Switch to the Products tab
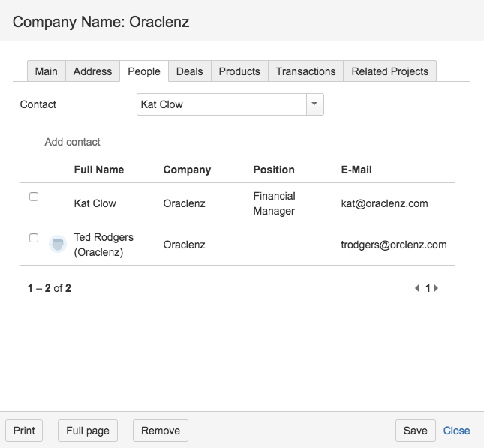Image resolution: width=484 pixels, height=448 pixels. pyautogui.click(x=239, y=71)
